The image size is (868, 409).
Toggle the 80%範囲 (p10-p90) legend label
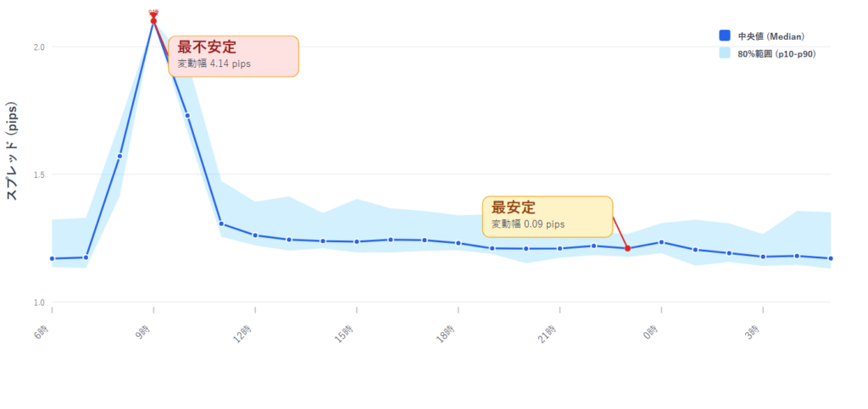[776, 53]
